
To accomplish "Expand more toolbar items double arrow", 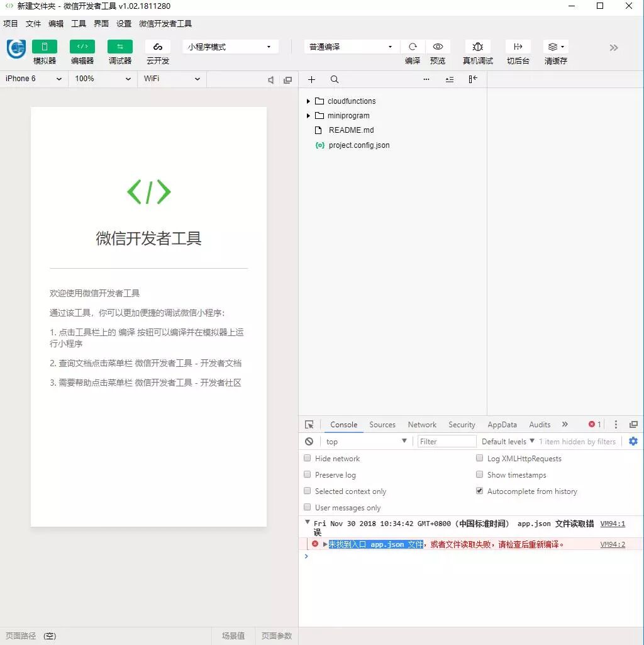I will click(x=614, y=48).
